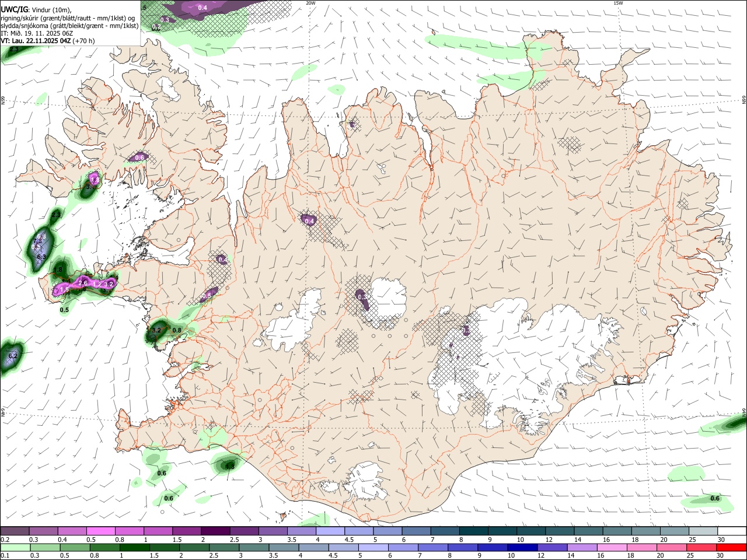Click the '4.5' label under the upper scale
Viewport: 747px width, 560px height.
pos(349,540)
